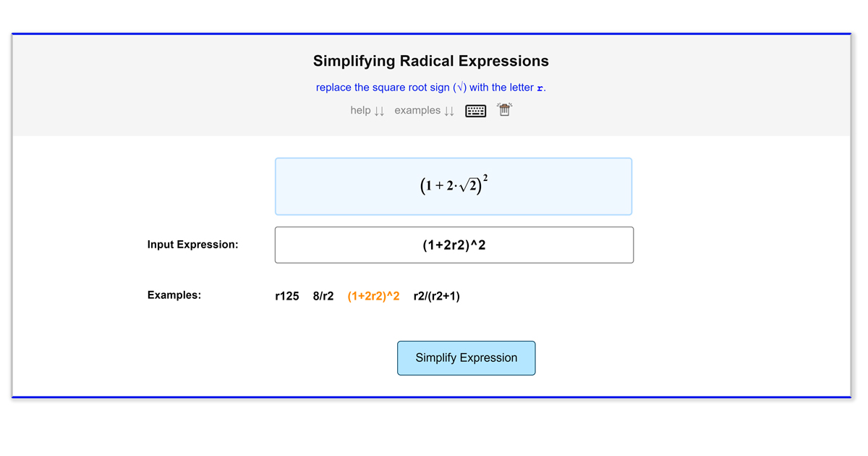868x456 pixels.
Task: Click the Input Expression text field
Action: [x=454, y=245]
